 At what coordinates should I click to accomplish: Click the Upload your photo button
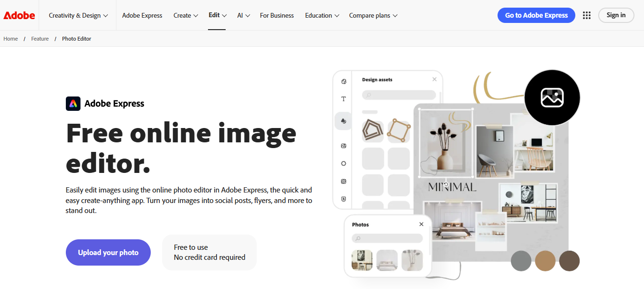pyautogui.click(x=108, y=252)
